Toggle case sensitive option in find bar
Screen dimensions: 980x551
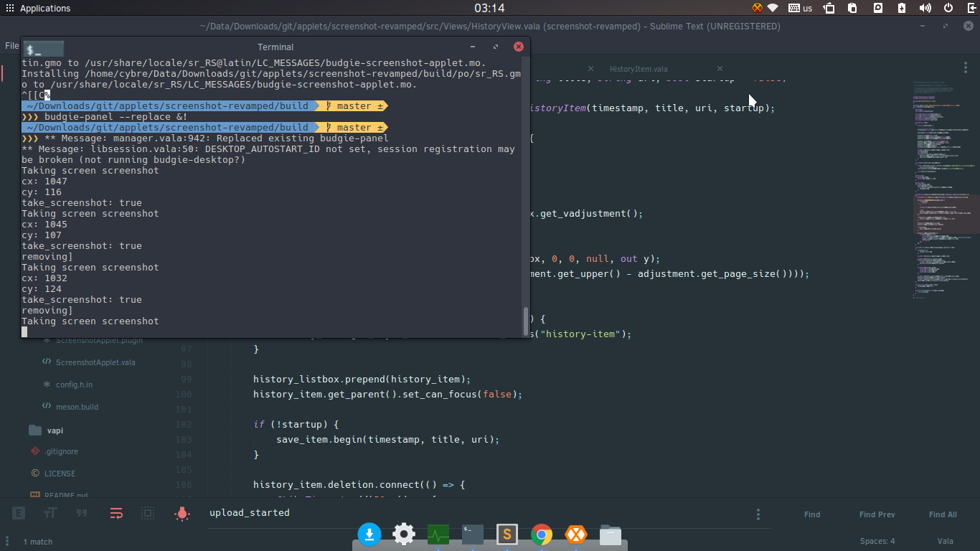[x=50, y=514]
